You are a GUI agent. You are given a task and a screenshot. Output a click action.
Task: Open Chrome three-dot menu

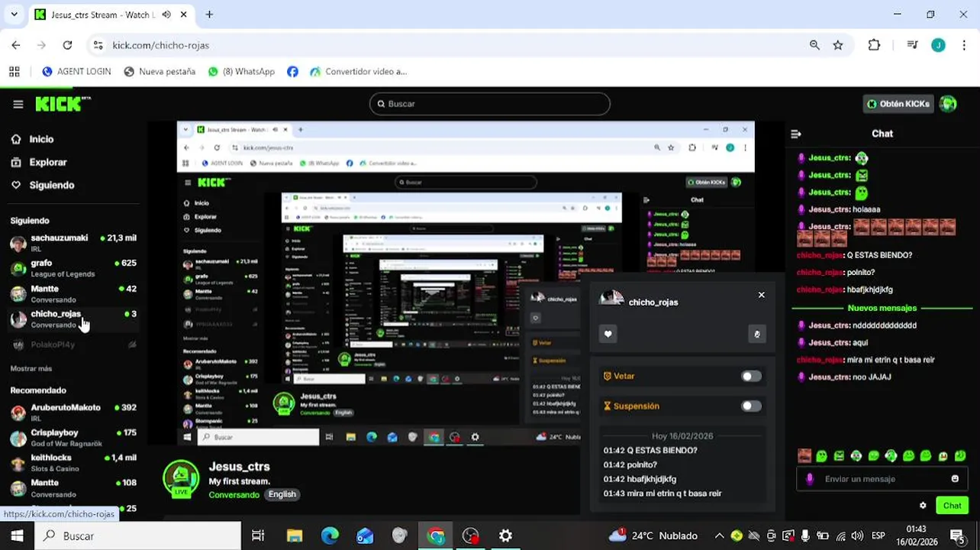pyautogui.click(x=962, y=45)
